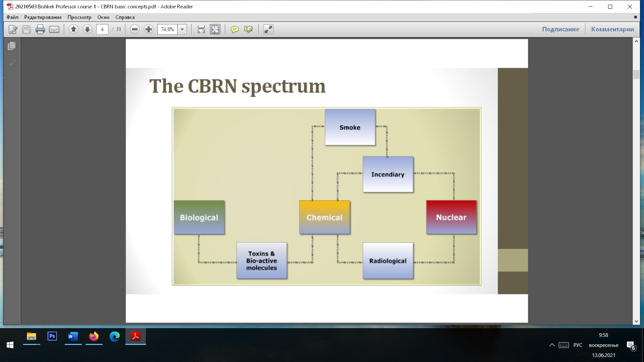Open the Редактирование menu
Image resolution: width=644 pixels, height=362 pixels.
[43, 17]
